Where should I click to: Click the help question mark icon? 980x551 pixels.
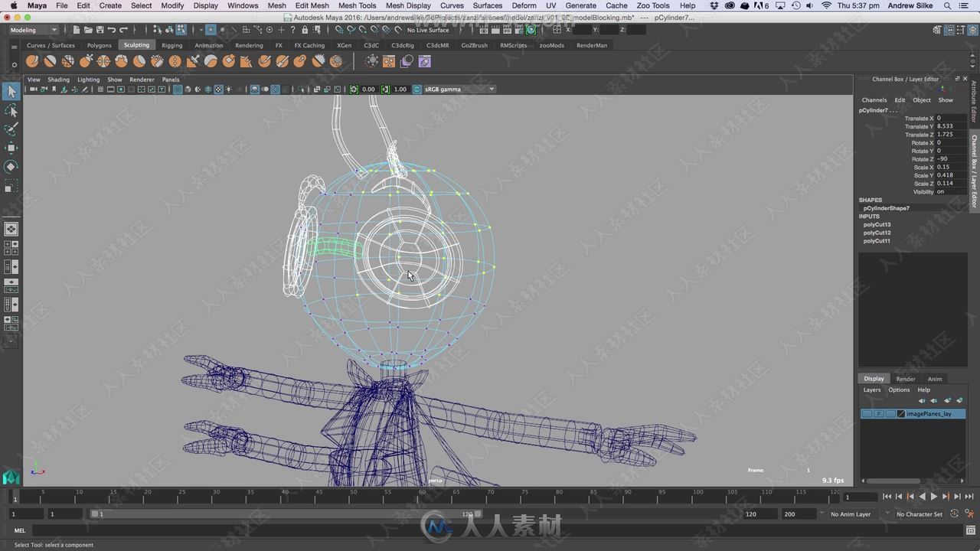[x=292, y=30]
